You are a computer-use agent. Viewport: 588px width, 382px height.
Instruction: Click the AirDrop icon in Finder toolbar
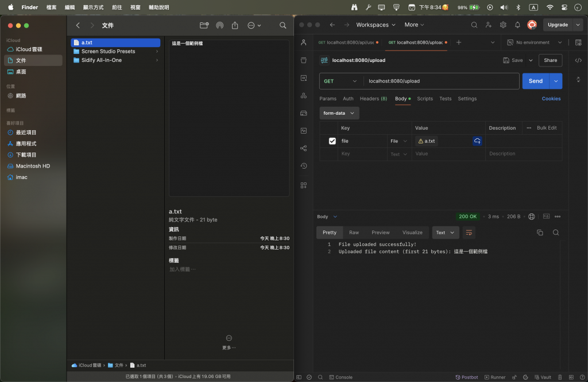[x=219, y=25]
